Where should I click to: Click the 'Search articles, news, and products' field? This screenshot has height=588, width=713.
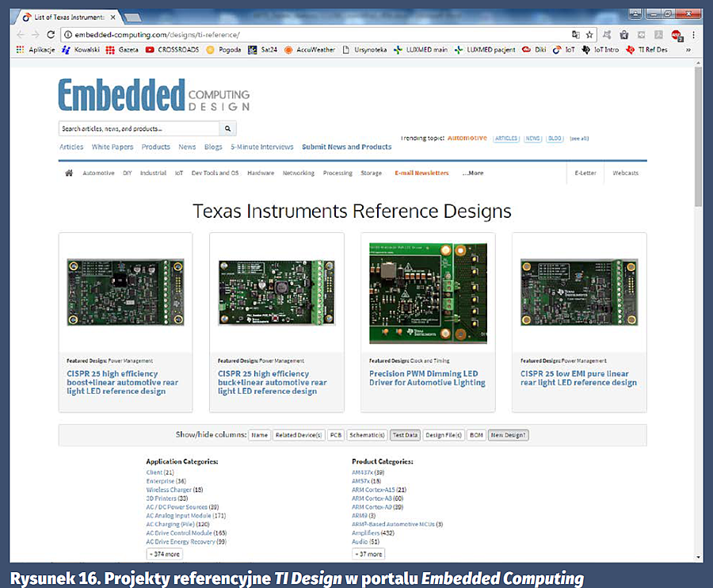coord(138,128)
